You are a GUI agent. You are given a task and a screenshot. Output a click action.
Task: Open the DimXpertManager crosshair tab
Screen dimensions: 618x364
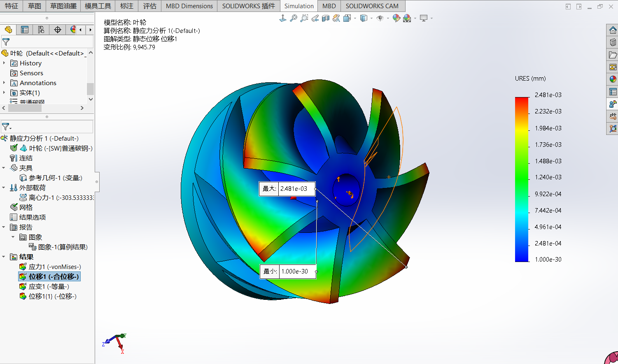pos(58,30)
